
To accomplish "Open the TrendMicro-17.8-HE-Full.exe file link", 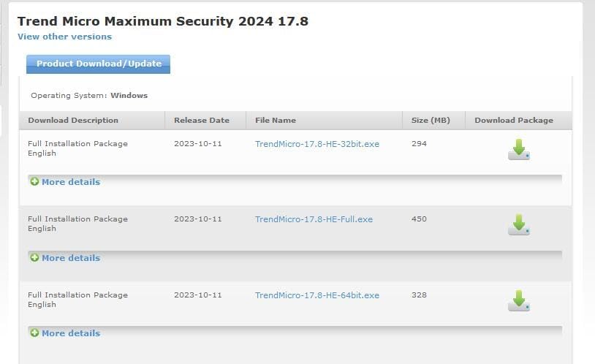I will click(314, 219).
